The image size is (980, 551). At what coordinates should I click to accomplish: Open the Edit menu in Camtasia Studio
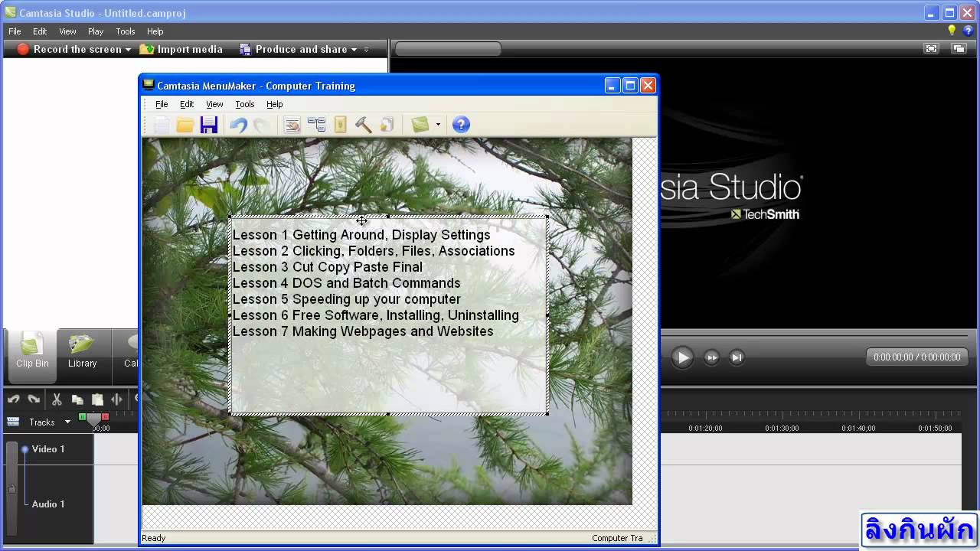[x=40, y=31]
